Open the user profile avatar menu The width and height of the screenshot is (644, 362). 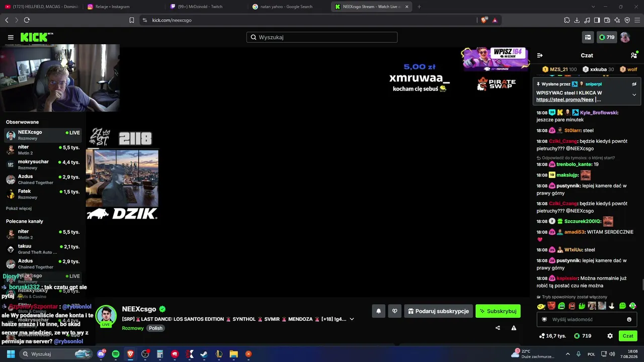click(x=625, y=37)
